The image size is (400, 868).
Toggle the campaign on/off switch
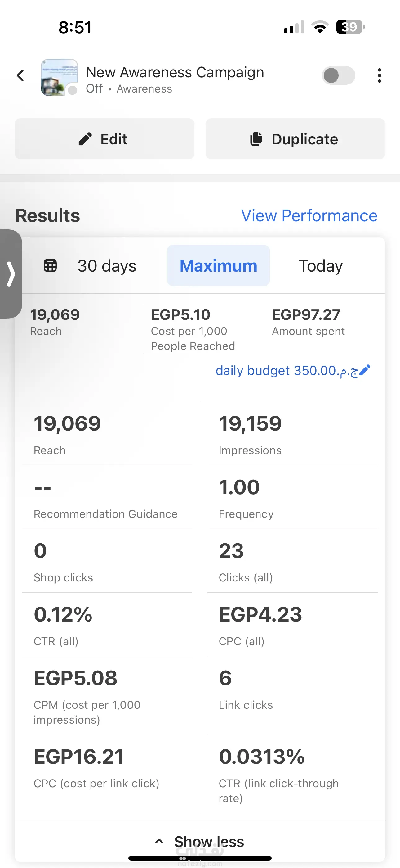pos(338,75)
